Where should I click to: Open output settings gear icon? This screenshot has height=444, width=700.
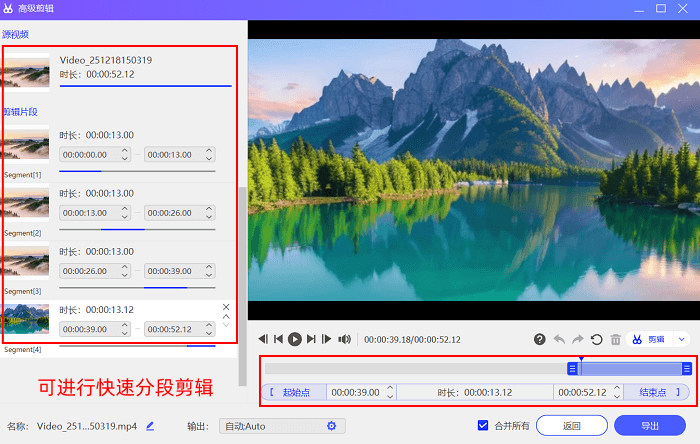tap(331, 426)
